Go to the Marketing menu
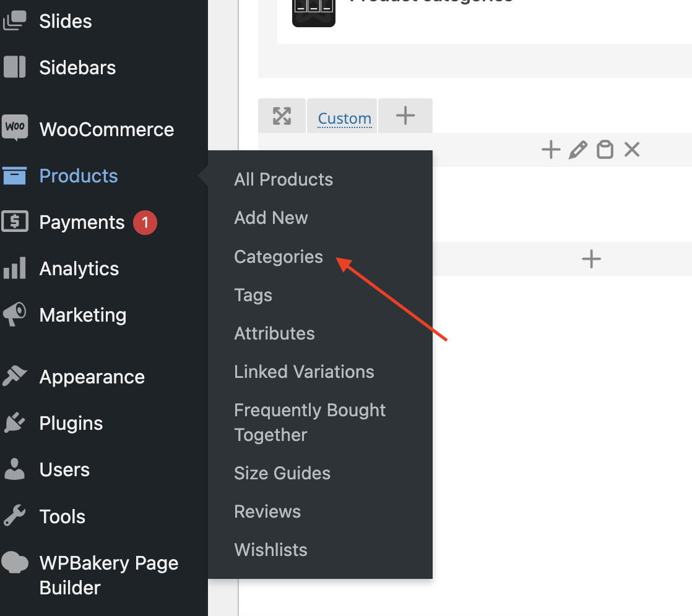Image resolution: width=692 pixels, height=616 pixels. pyautogui.click(x=82, y=315)
